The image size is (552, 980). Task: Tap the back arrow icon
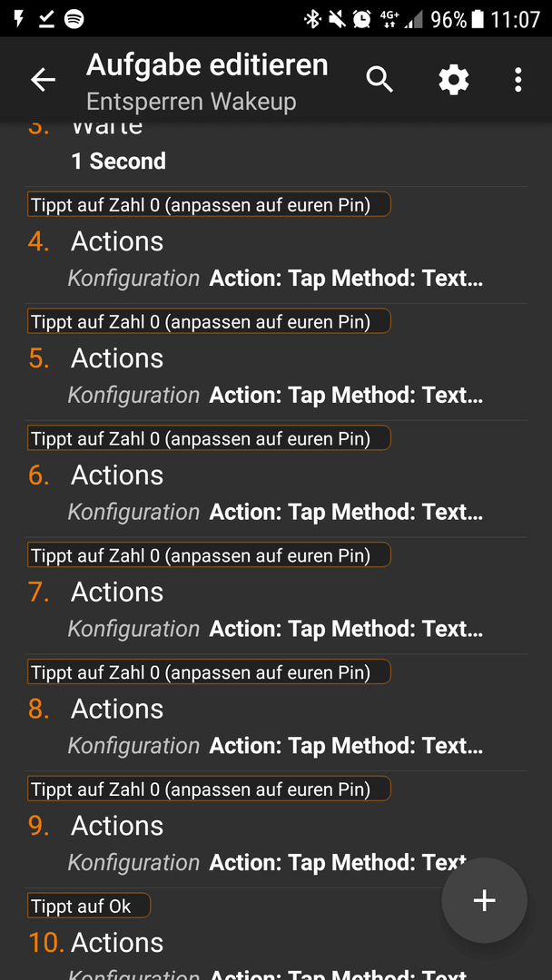(44, 80)
